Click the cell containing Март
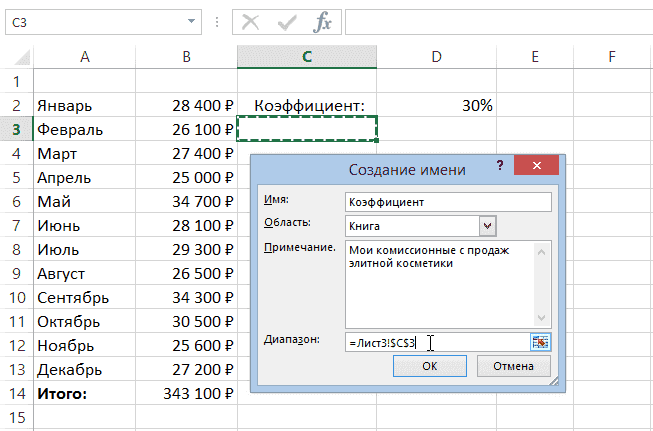The height and width of the screenshot is (431, 653). coord(85,154)
